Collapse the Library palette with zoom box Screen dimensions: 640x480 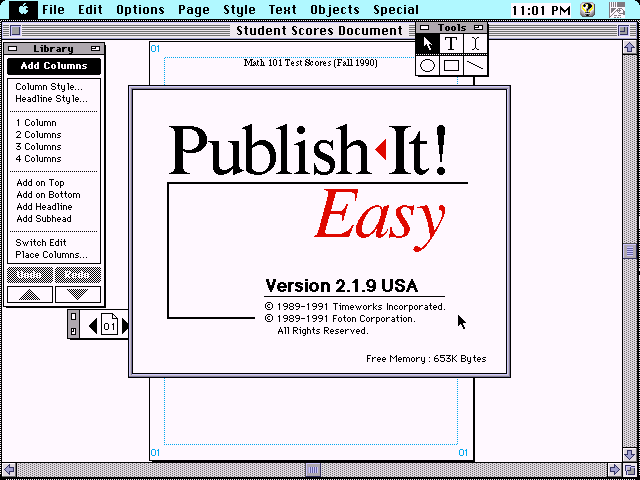(96, 49)
